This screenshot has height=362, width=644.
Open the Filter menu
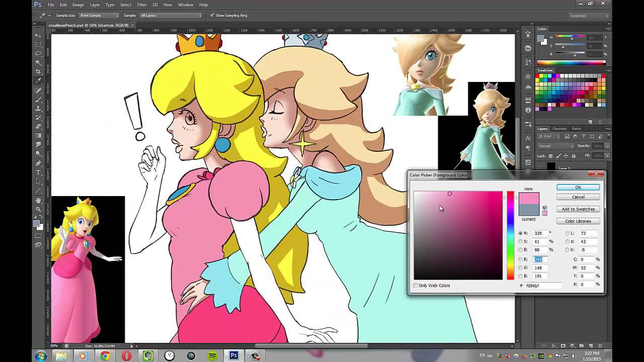[142, 5]
